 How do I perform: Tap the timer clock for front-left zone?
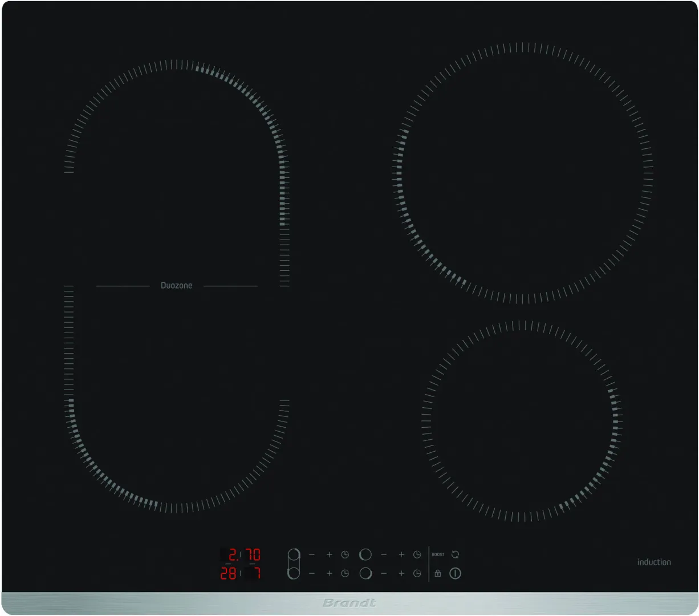tap(345, 573)
